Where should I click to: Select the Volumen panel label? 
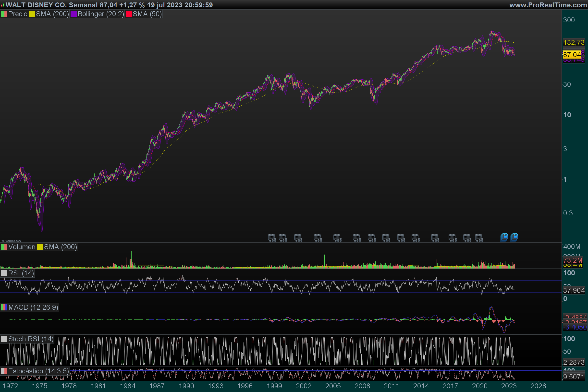22,247
